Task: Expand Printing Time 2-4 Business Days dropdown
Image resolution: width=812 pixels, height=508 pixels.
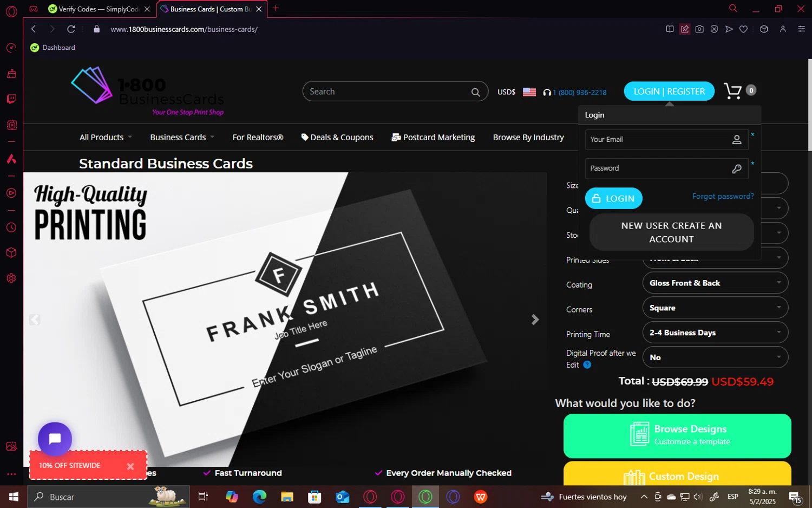Action: [715, 333]
